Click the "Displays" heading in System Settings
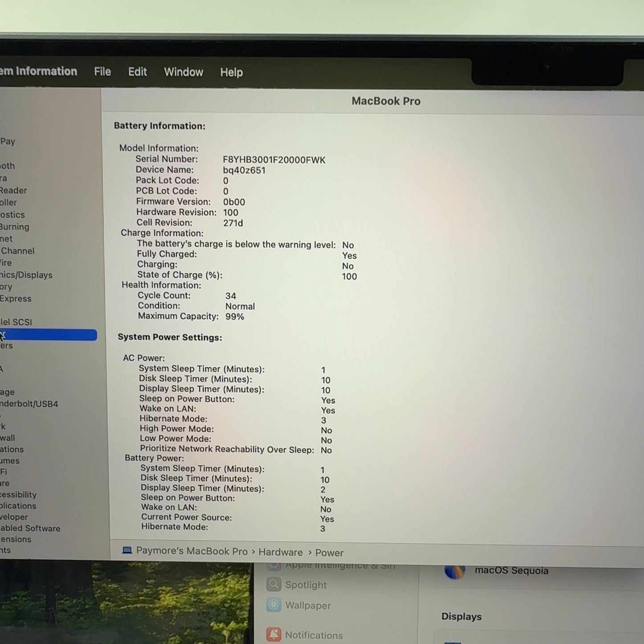 (462, 617)
